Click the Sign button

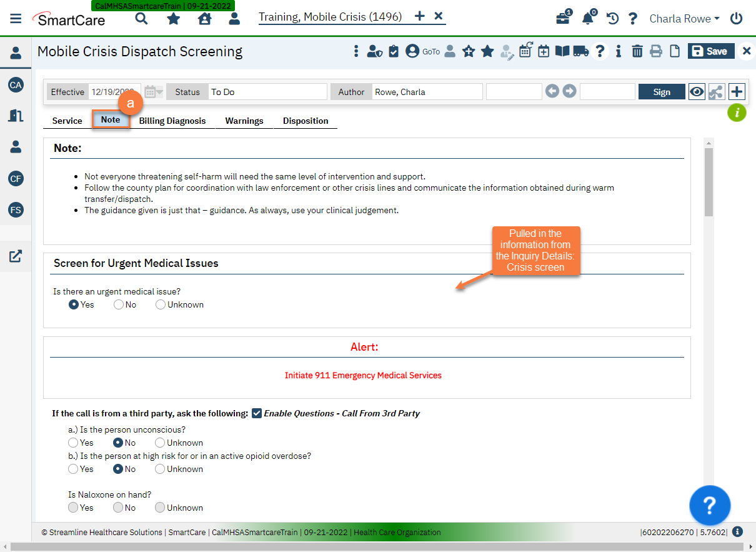[662, 91]
